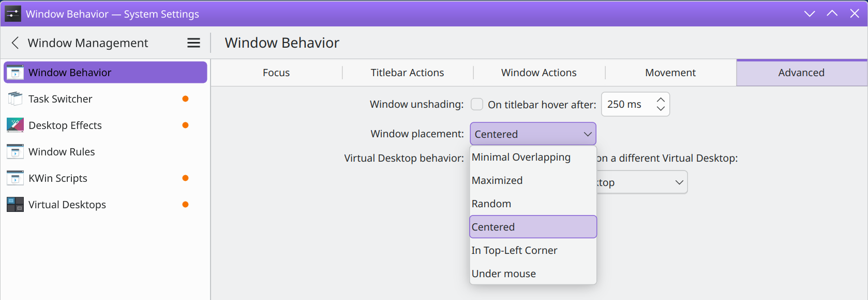Decrease the 250 ms delay with down arrow

(x=661, y=109)
